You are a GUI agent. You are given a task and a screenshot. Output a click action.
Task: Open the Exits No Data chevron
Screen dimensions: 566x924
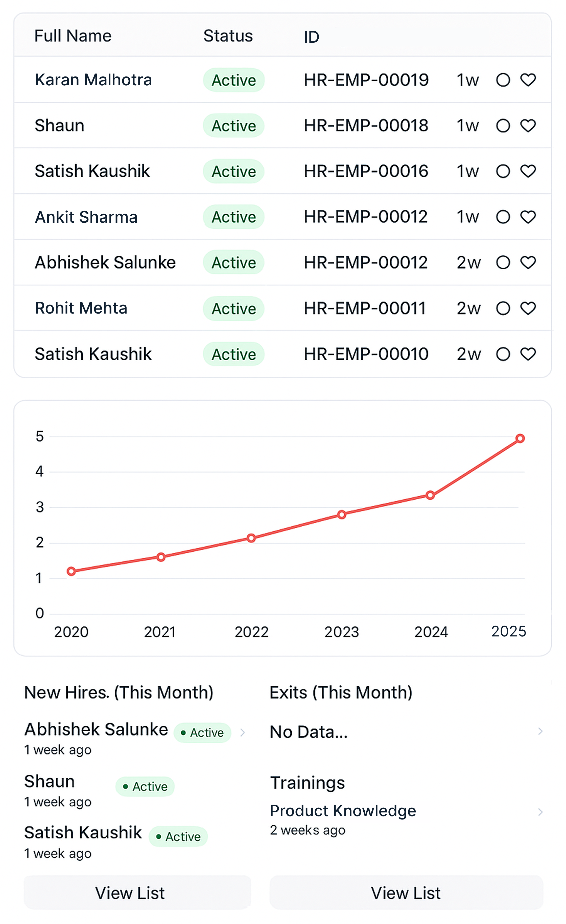click(x=540, y=731)
